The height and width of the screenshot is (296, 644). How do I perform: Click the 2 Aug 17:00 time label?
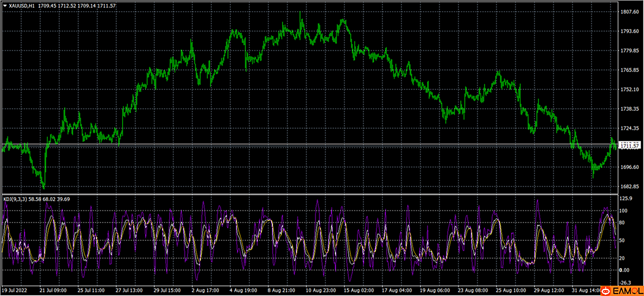click(206, 290)
